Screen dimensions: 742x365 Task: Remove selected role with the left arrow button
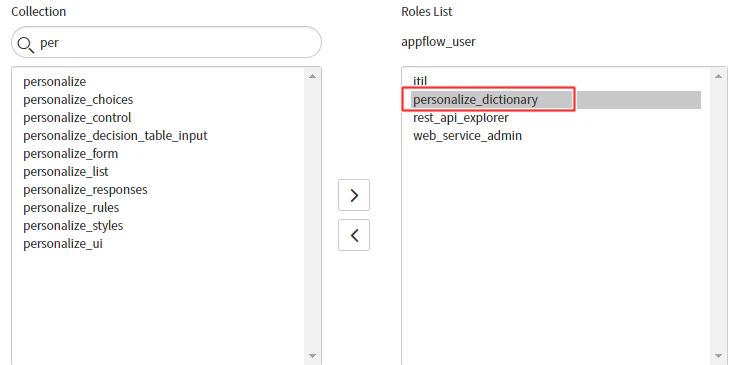click(x=353, y=235)
